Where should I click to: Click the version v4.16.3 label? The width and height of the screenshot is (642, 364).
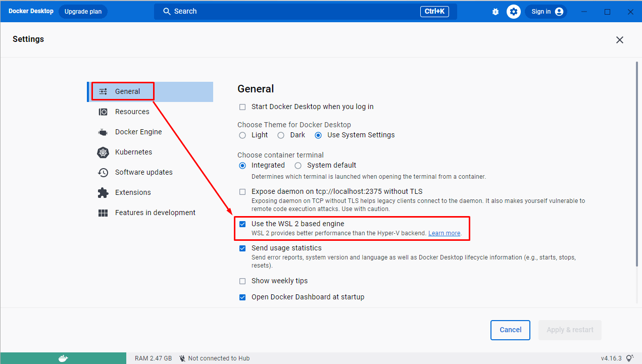click(x=611, y=358)
